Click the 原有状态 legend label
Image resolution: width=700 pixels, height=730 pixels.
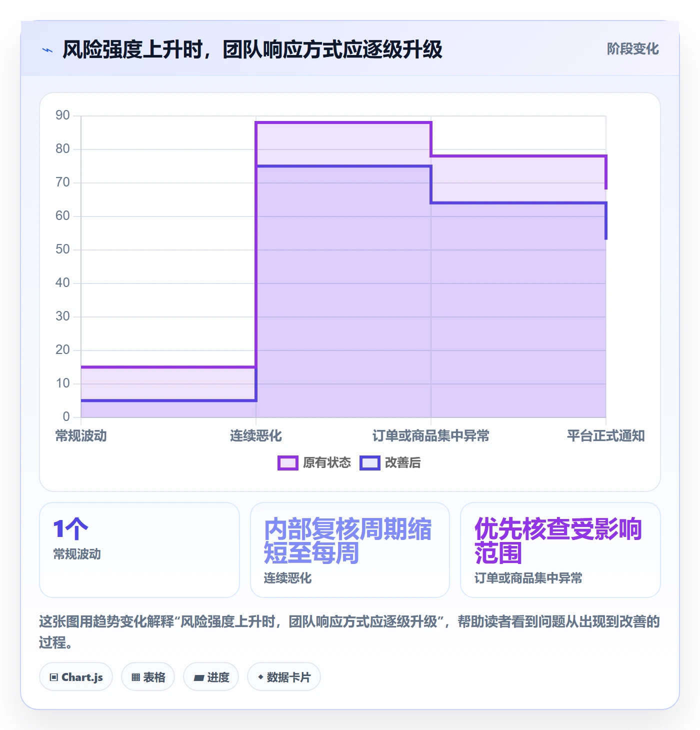(327, 463)
